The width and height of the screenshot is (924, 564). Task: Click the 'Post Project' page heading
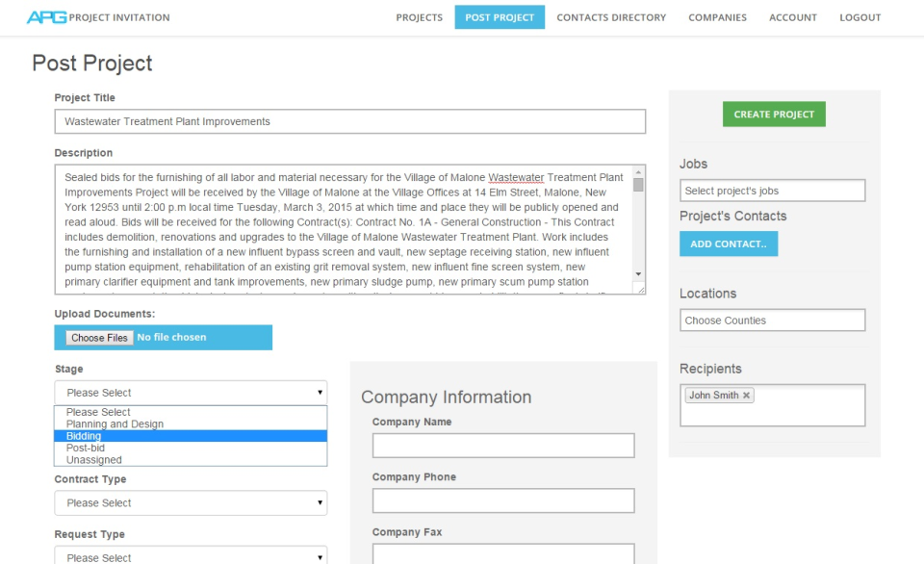(x=92, y=64)
